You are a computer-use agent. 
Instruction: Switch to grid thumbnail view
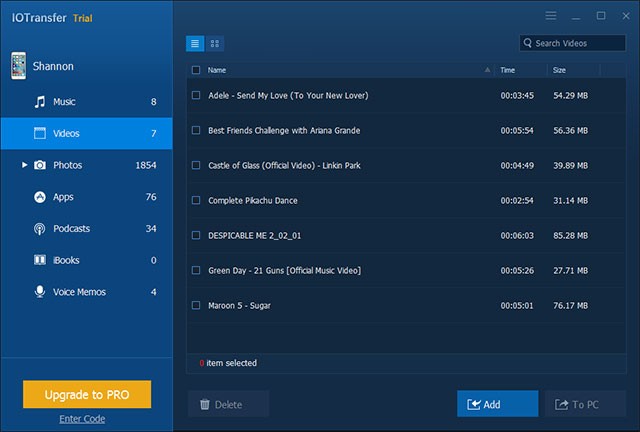pos(215,44)
